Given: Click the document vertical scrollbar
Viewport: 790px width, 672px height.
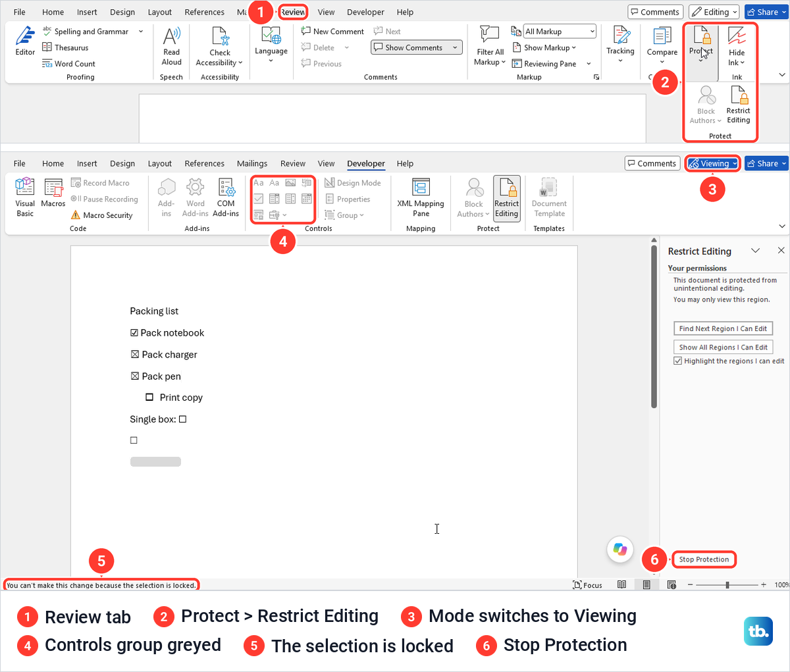Looking at the screenshot, I should click(654, 326).
